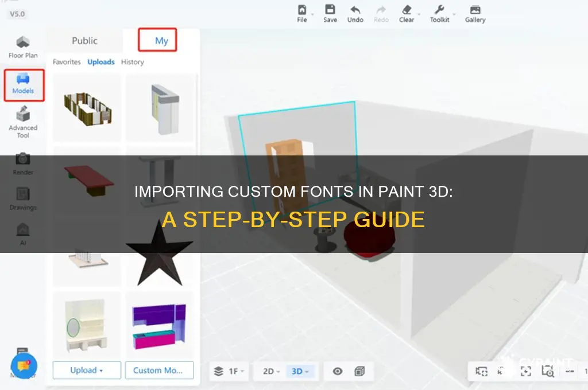The height and width of the screenshot is (390, 588).
Task: Click the frame selection tool icon
Action: pyautogui.click(x=482, y=371)
